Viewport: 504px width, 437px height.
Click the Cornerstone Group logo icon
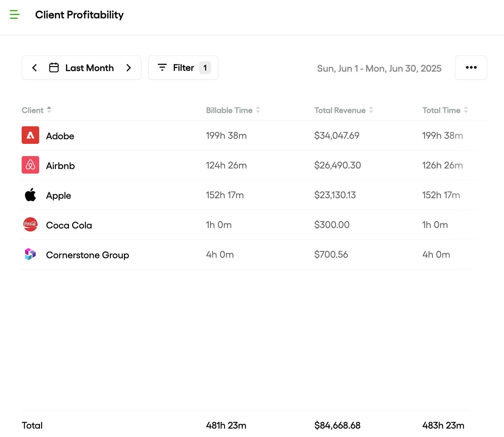[30, 254]
